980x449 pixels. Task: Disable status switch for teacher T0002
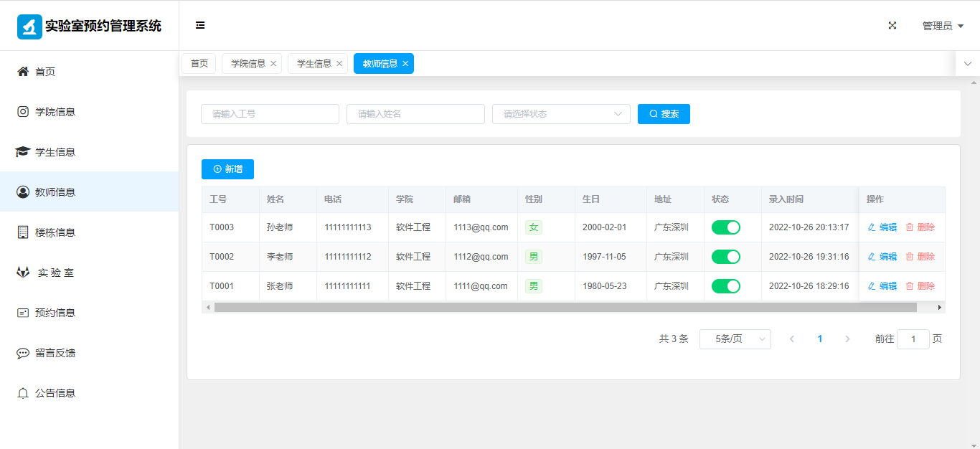point(725,257)
